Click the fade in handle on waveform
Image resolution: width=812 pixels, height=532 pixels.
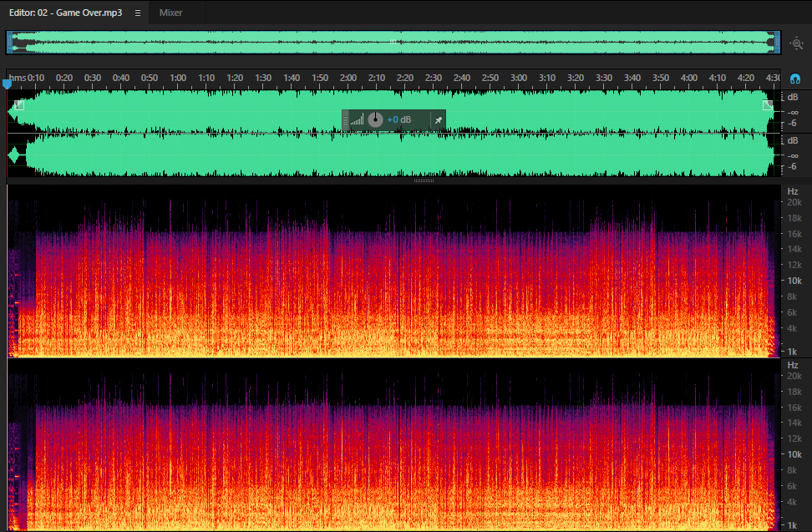19,105
